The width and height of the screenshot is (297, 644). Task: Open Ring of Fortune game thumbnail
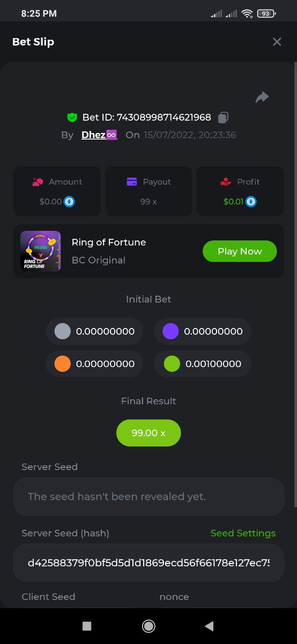(40, 251)
